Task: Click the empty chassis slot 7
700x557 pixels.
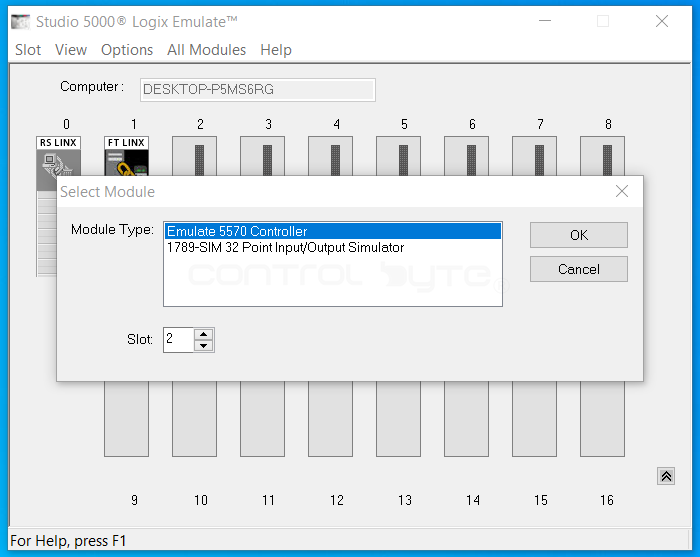Action: coord(534,157)
